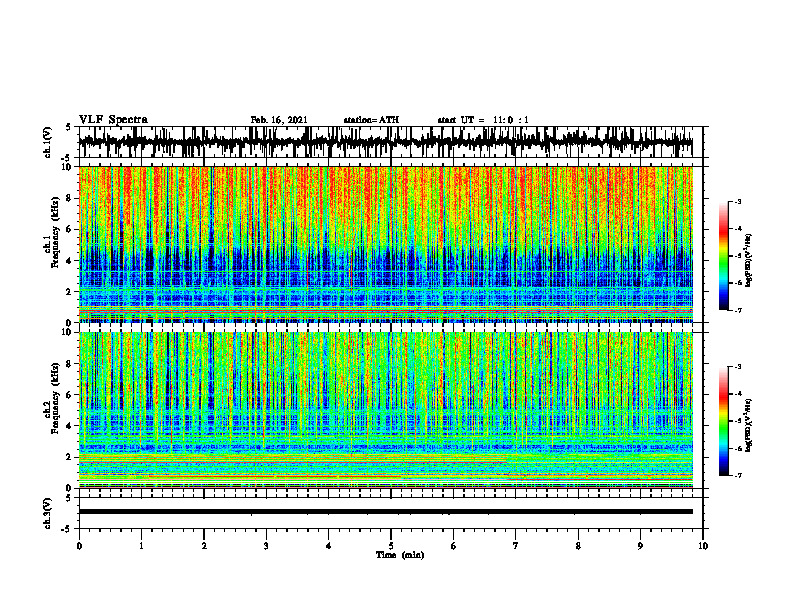Click the ch.2 log(PSD) color scale bar
The image size is (792, 612).
[x=724, y=421]
